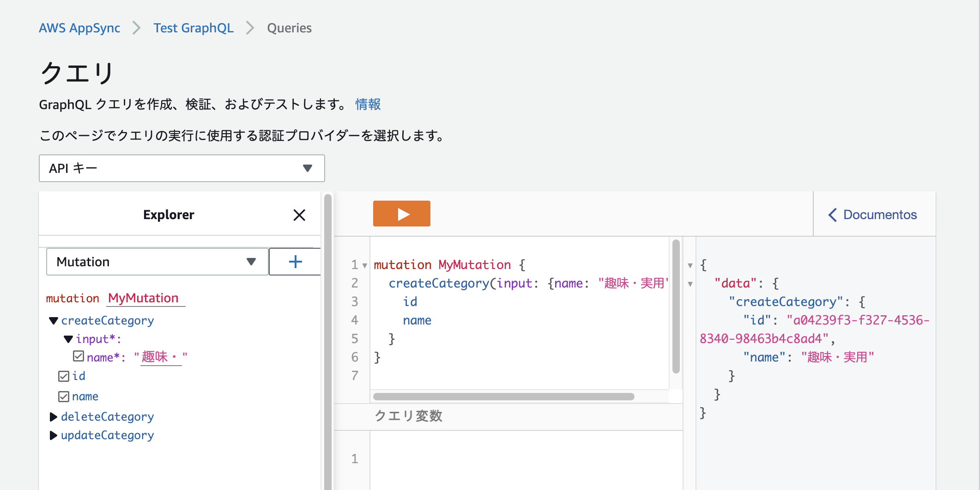Viewport: 980px width, 490px height.
Task: Edit the name* value field "趣味・"
Action: 161,357
